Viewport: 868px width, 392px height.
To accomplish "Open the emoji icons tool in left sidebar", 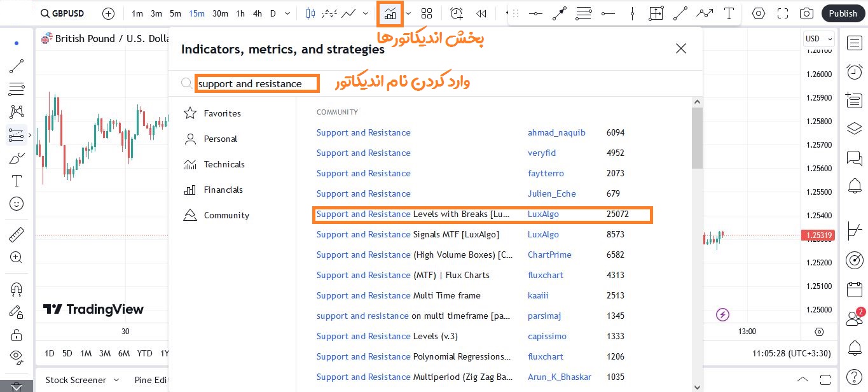I will pos(17,204).
